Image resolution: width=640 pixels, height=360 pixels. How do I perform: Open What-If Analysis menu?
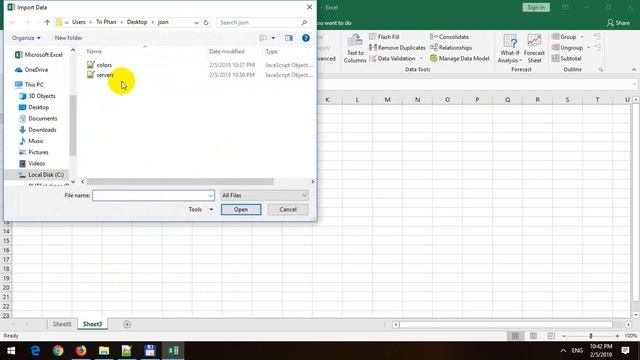click(509, 49)
